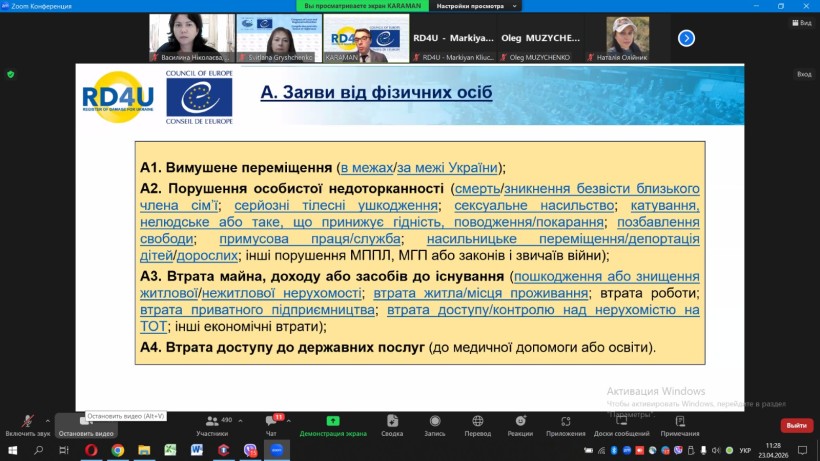
Task: Select Василина Николаева video thumbnail
Action: [192, 38]
